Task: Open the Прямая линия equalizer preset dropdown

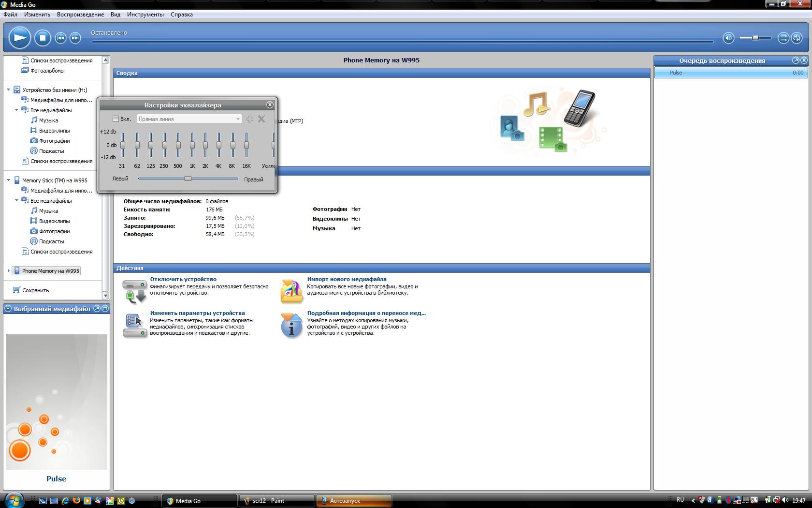Action: click(189, 119)
